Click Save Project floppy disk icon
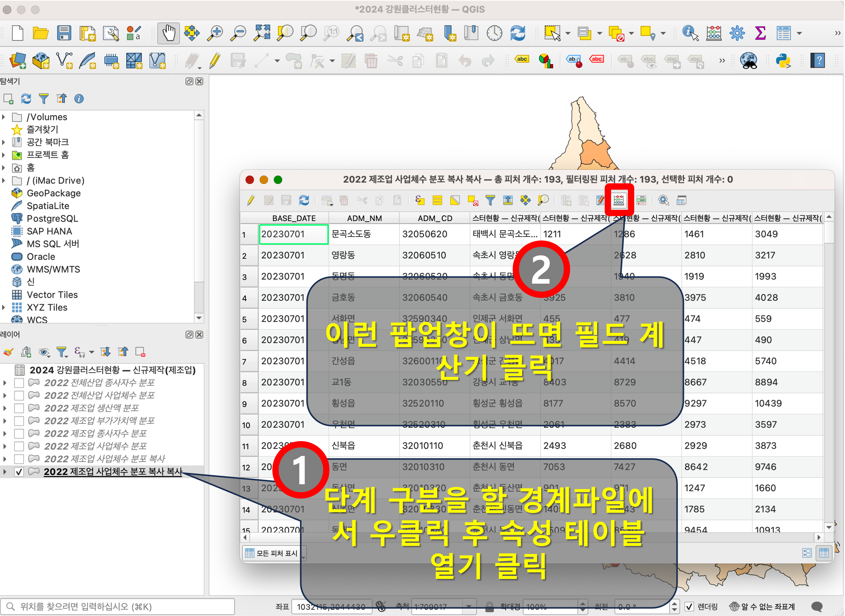This screenshot has width=845, height=616. click(x=64, y=33)
